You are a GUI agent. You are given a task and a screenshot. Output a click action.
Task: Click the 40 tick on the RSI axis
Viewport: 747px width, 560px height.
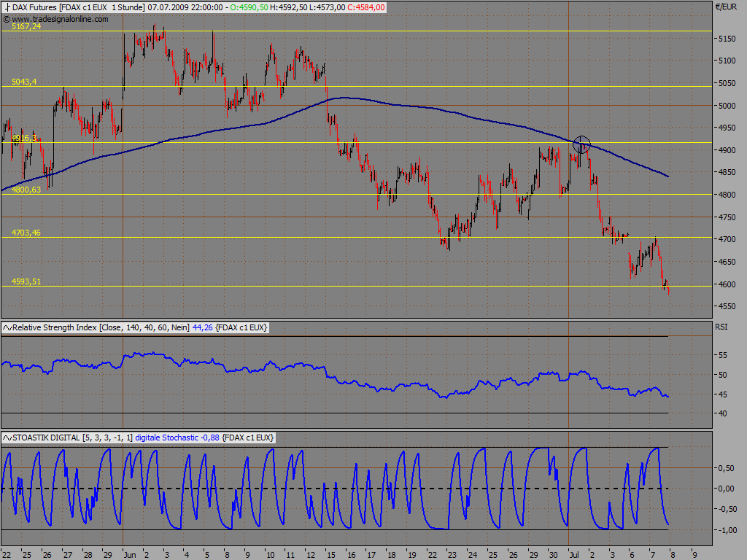pyautogui.click(x=723, y=414)
